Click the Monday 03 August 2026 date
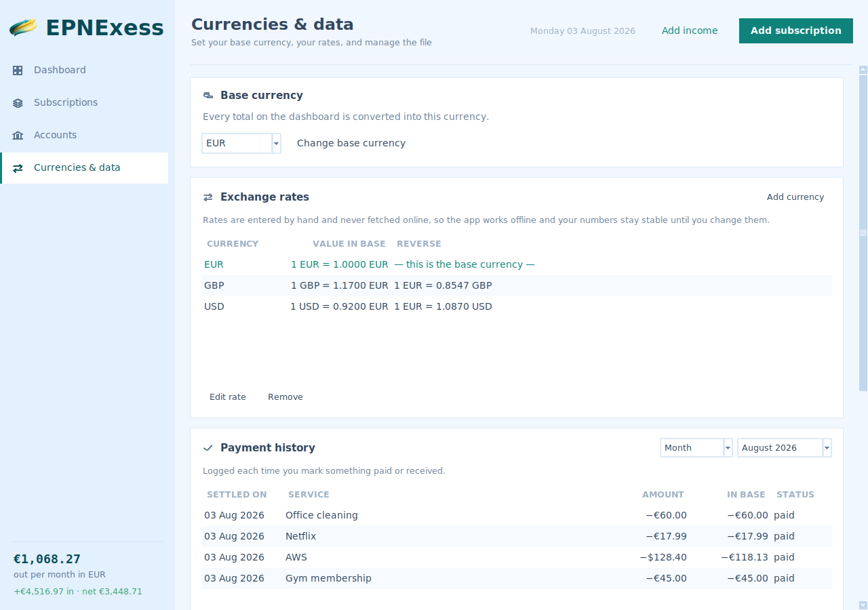 (x=583, y=31)
